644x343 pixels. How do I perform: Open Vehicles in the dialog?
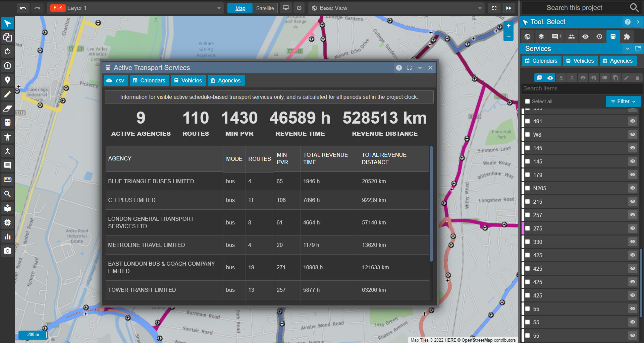coord(188,80)
